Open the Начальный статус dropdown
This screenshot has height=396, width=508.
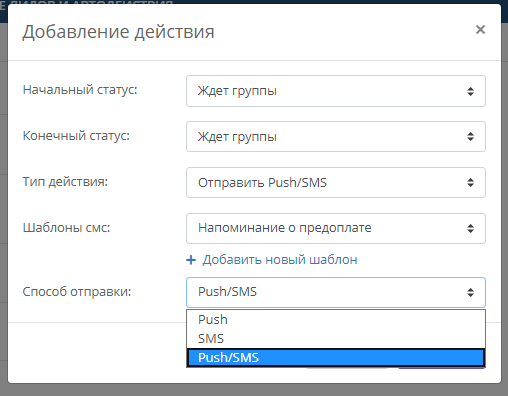coord(336,91)
